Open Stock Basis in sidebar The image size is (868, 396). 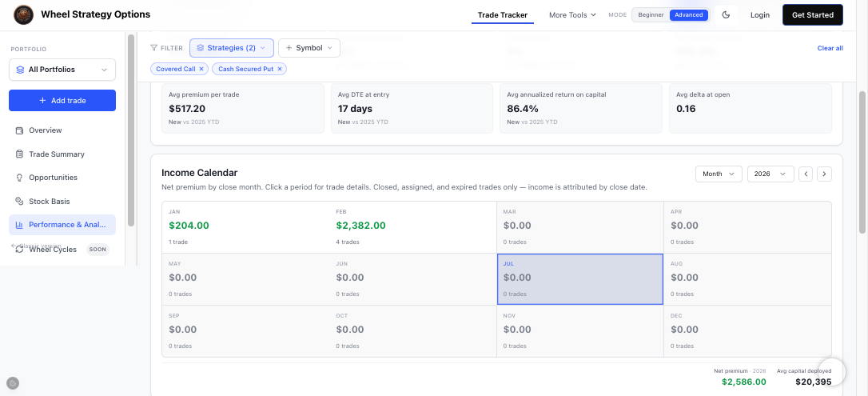pos(62,201)
